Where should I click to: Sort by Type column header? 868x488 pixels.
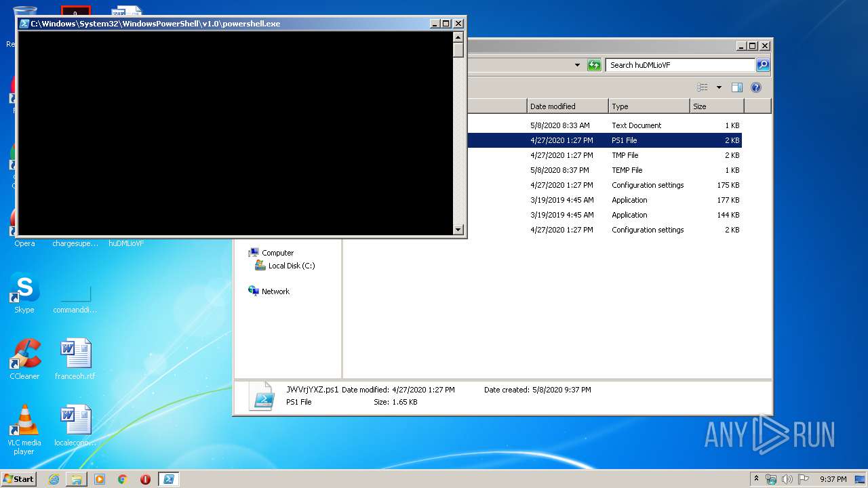tap(649, 106)
